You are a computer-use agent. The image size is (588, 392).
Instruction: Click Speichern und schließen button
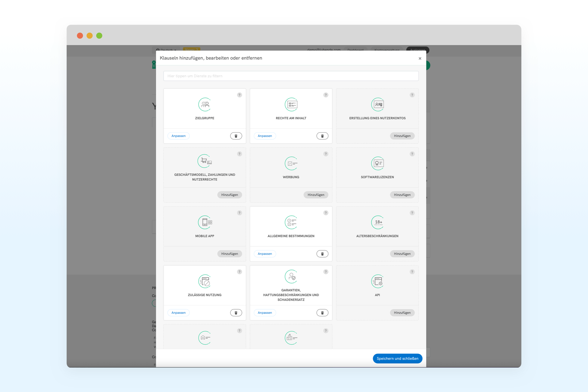397,358
